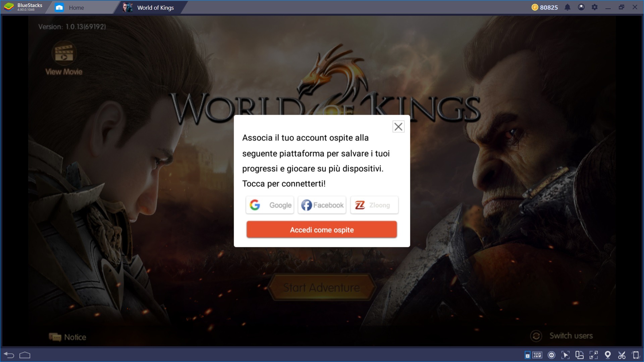
Task: Sign in with Google
Action: click(x=270, y=205)
